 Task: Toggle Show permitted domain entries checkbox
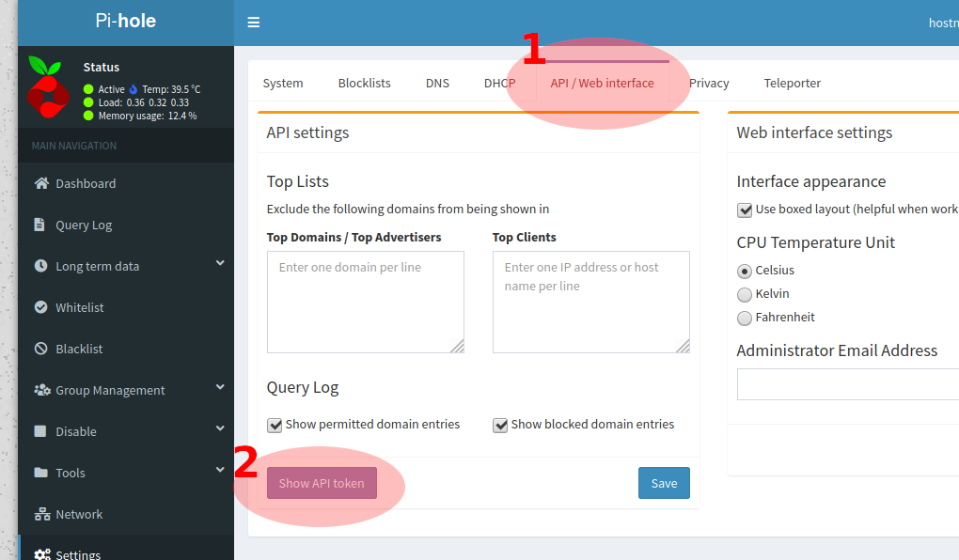point(275,425)
